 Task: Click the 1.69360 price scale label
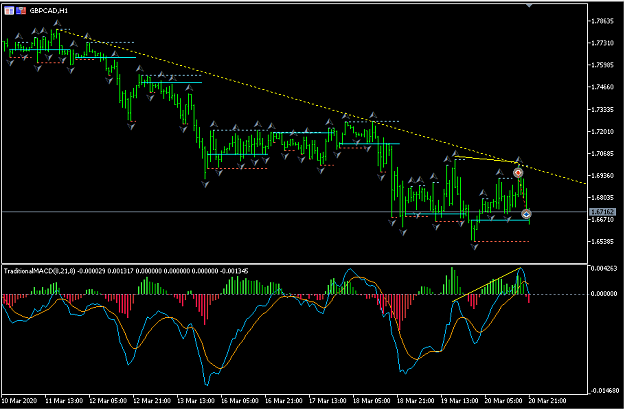603,175
